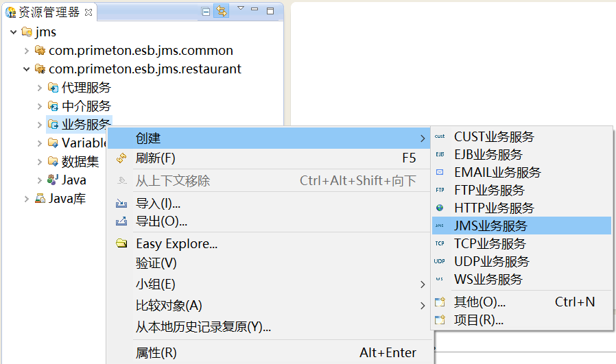Choose 导入(I)... from context menu

point(269,204)
